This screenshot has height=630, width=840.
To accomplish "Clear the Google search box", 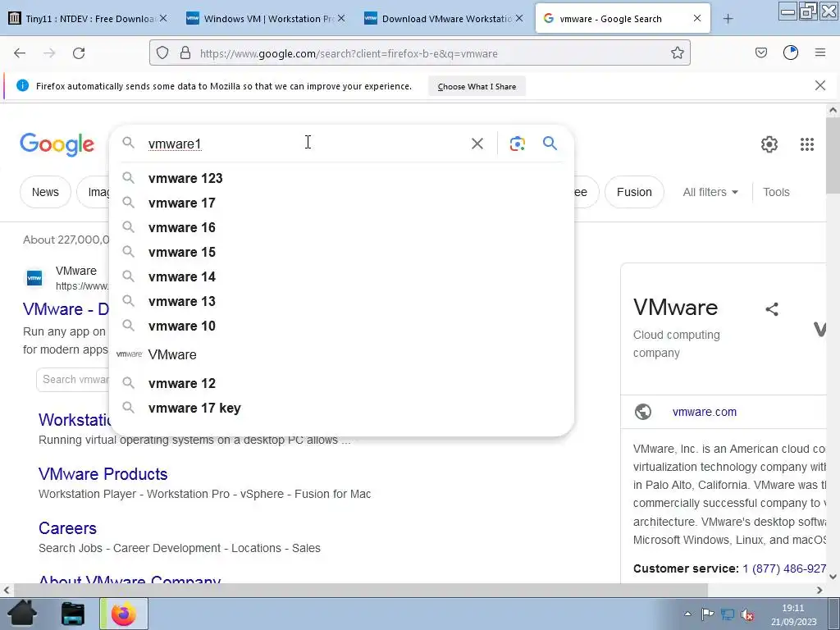I will point(477,144).
